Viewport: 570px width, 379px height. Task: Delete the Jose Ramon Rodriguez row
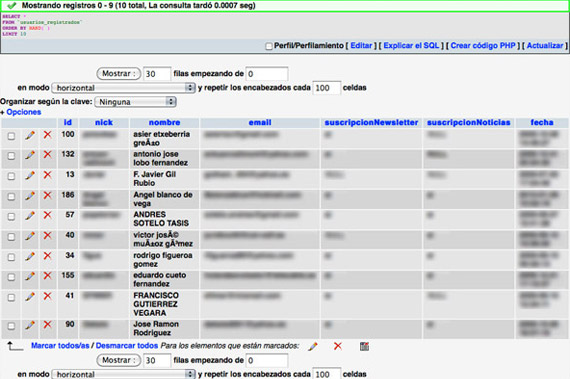47,325
